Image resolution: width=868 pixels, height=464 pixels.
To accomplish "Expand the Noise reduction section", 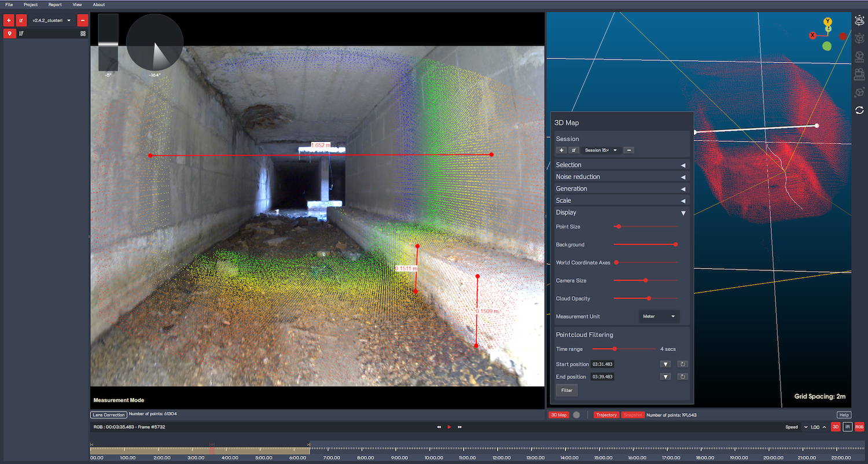I will [x=620, y=177].
